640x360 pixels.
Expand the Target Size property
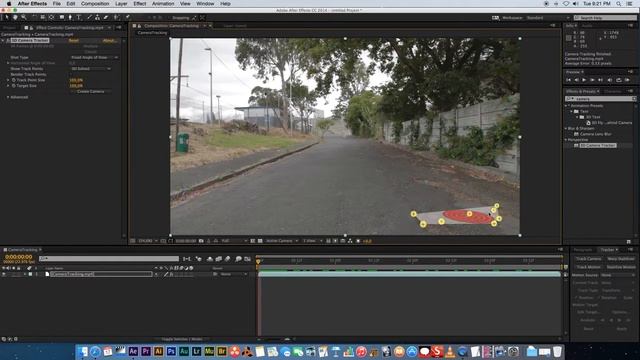(8, 86)
